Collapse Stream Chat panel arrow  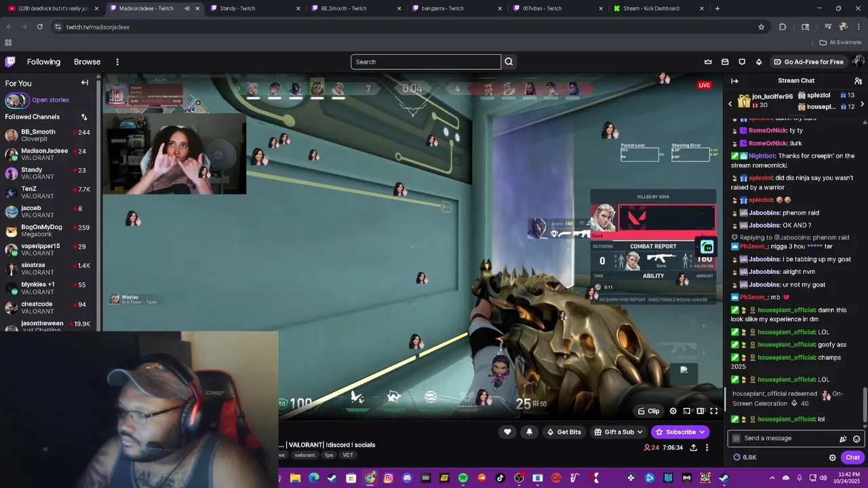click(x=734, y=81)
